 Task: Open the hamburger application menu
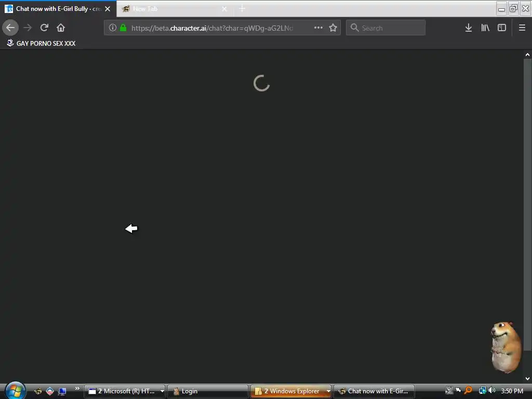point(522,28)
